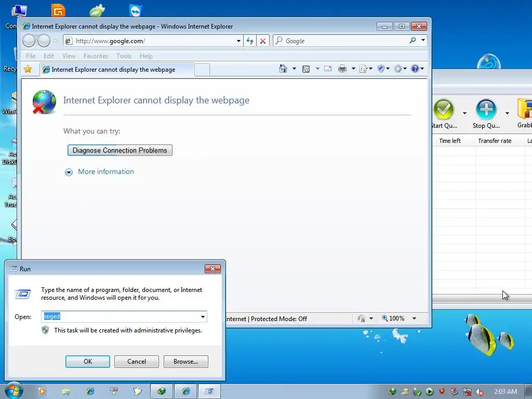This screenshot has height=399, width=532.
Task: Click the Favorites star icon
Action: (x=28, y=69)
